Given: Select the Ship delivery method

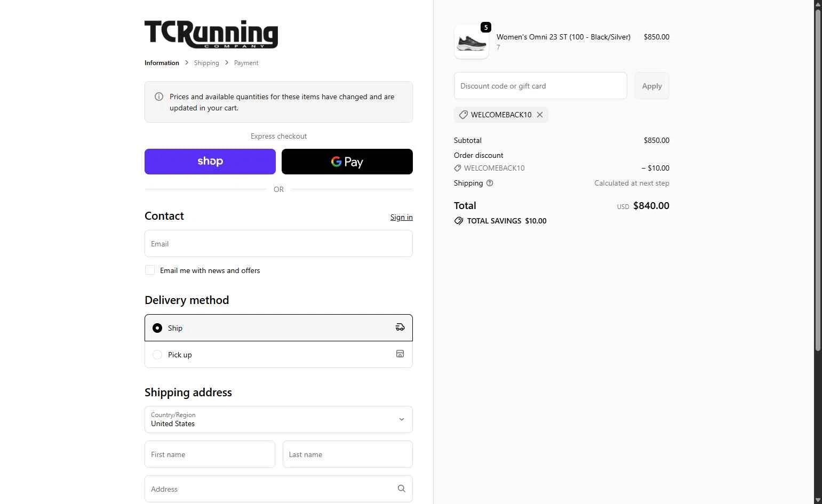Looking at the screenshot, I should click(x=278, y=327).
